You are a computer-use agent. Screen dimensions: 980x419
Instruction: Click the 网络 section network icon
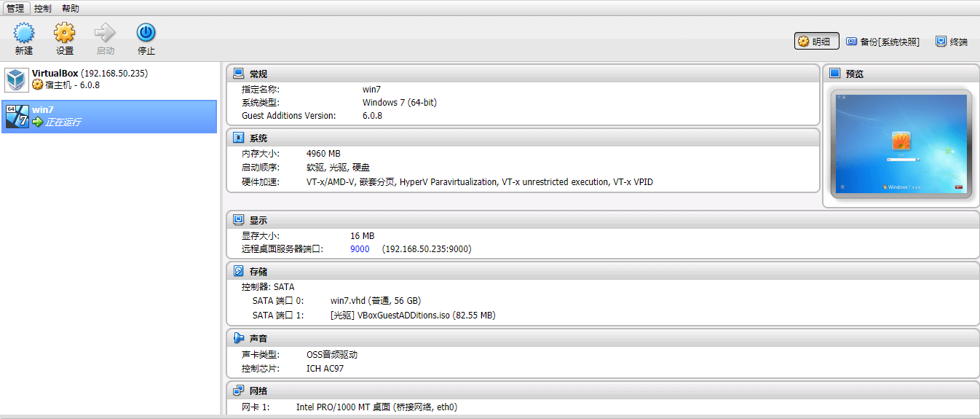tap(239, 391)
